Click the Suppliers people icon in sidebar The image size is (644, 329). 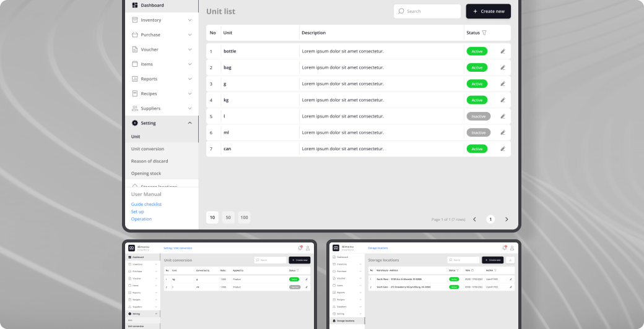135,108
